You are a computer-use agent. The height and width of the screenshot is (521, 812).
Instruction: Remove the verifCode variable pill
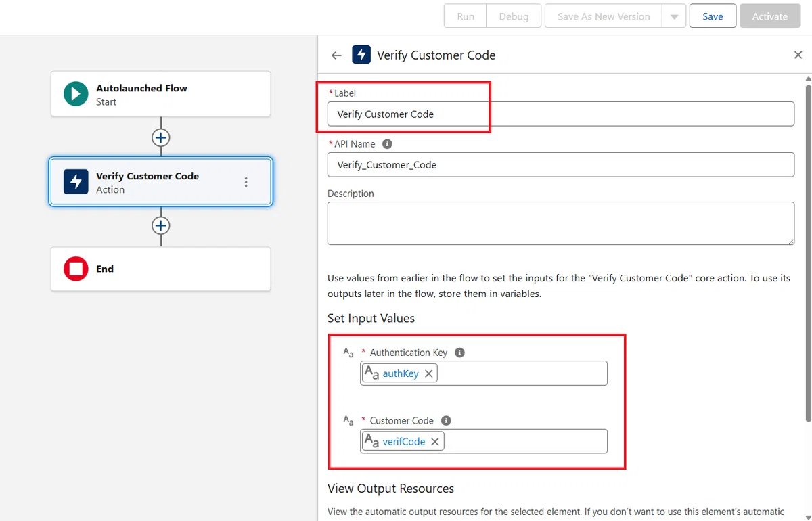click(435, 441)
